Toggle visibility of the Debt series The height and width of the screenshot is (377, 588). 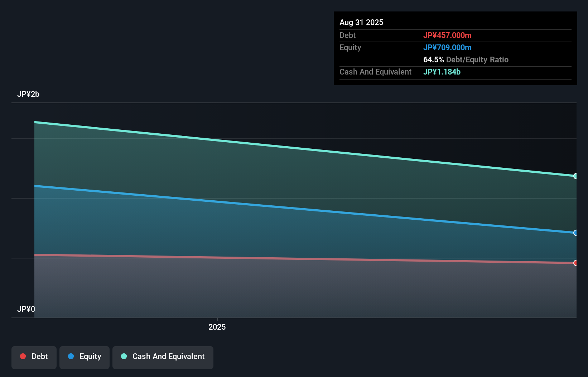point(34,357)
